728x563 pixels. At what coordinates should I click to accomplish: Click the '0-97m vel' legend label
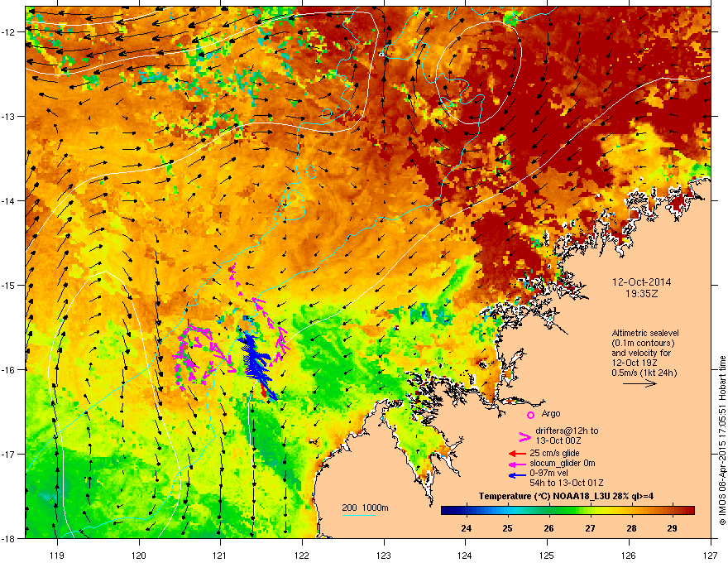548,473
